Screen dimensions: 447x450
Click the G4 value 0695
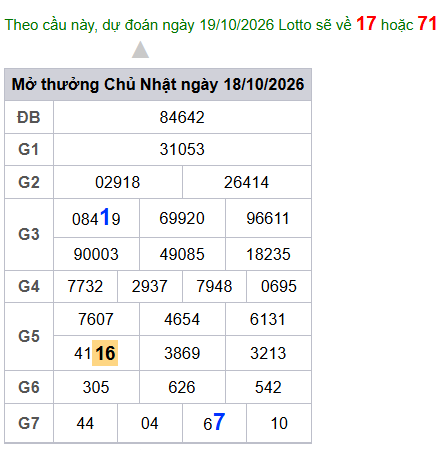coord(279,286)
